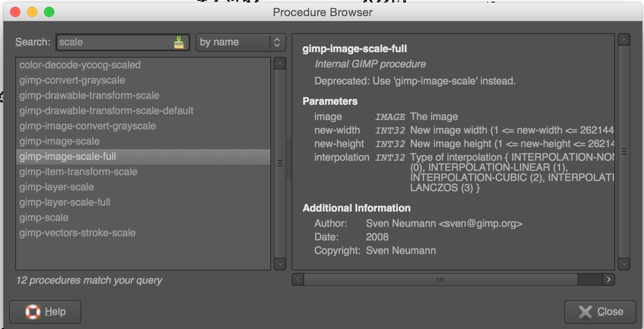Click the X icon on the Close button

[x=585, y=312]
